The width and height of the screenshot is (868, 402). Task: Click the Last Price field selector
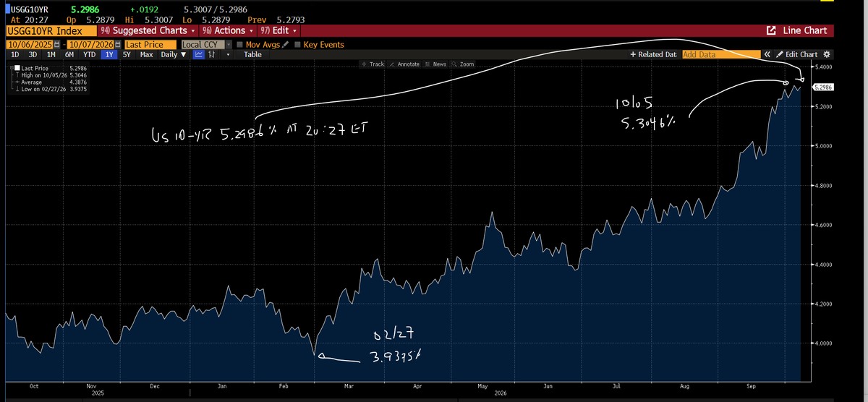150,44
